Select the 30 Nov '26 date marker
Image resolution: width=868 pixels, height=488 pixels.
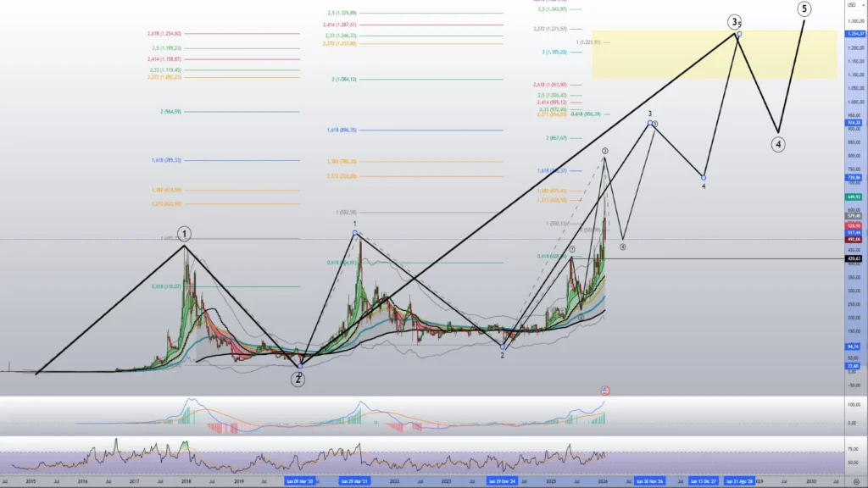pyautogui.click(x=649, y=480)
